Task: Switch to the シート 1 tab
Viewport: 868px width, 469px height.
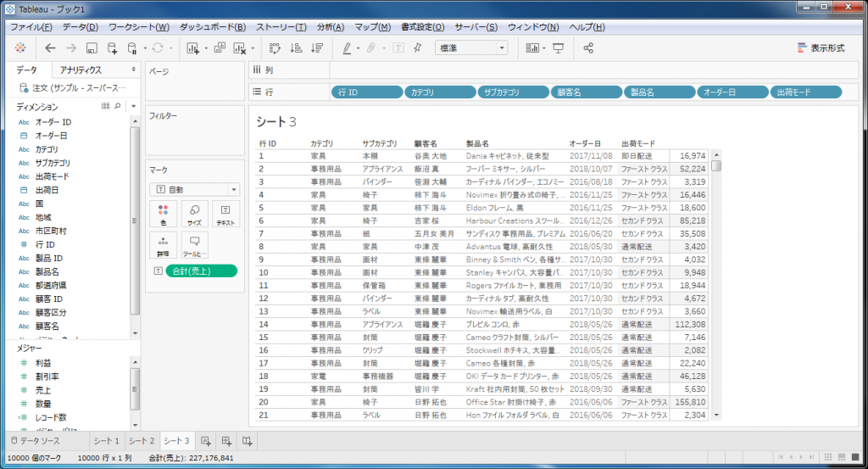Action: (x=107, y=441)
